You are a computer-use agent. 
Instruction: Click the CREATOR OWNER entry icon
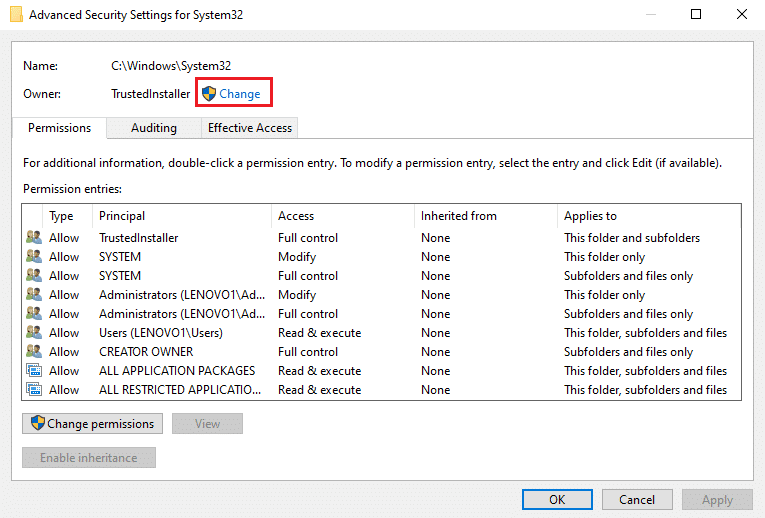click(34, 352)
